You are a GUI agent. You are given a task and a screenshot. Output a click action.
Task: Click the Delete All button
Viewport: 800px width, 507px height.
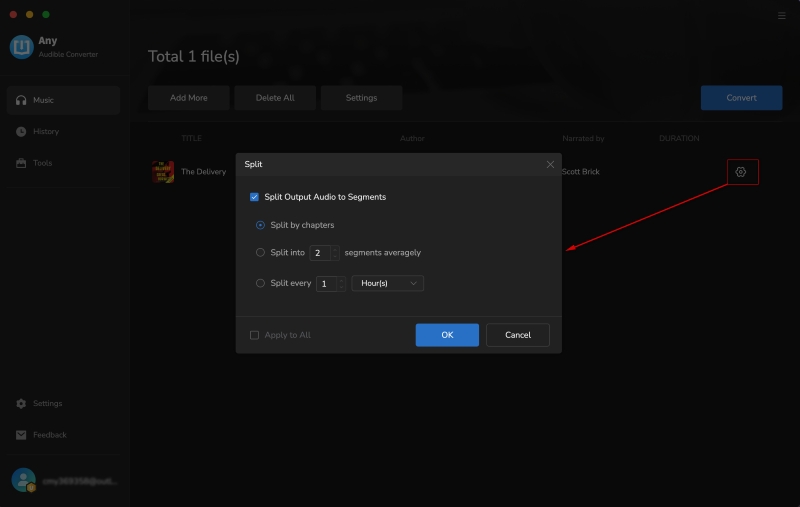pos(275,98)
